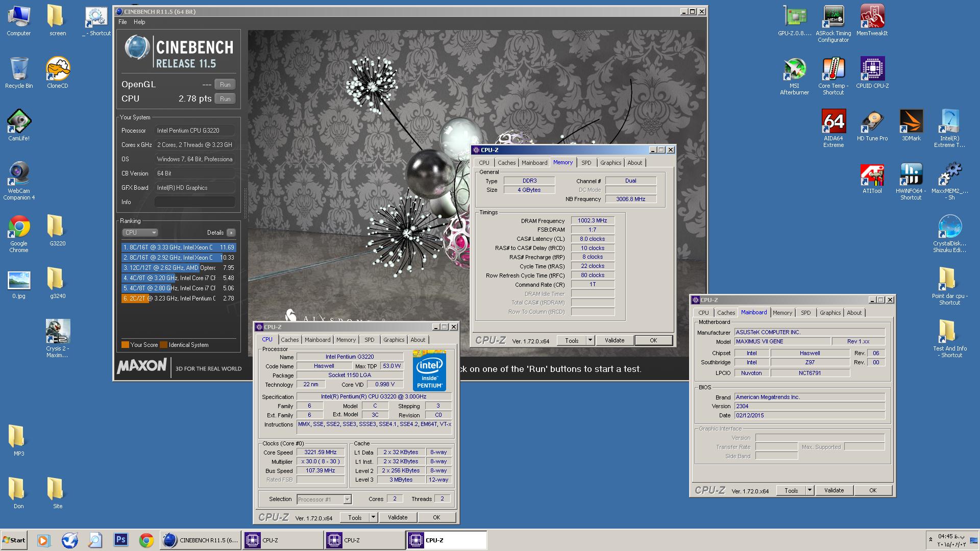Open ASRock Timing Configurator desktop icon
980x551 pixels.
pyautogui.click(x=834, y=23)
